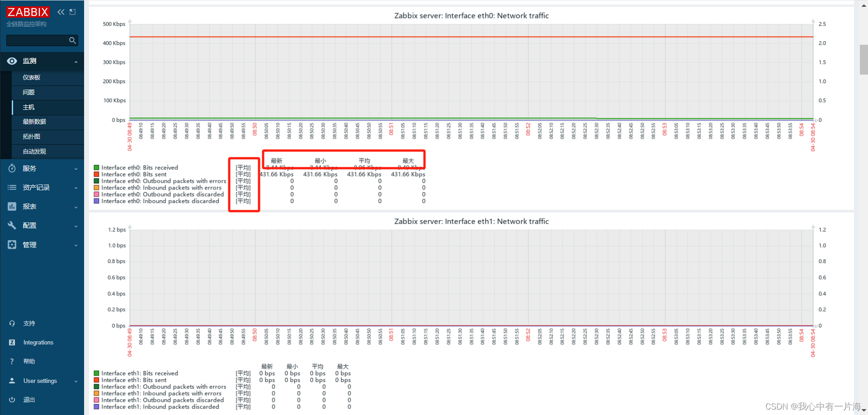Click the 报表 bar-chart icon
The height and width of the screenshot is (415, 868).
tap(12, 206)
